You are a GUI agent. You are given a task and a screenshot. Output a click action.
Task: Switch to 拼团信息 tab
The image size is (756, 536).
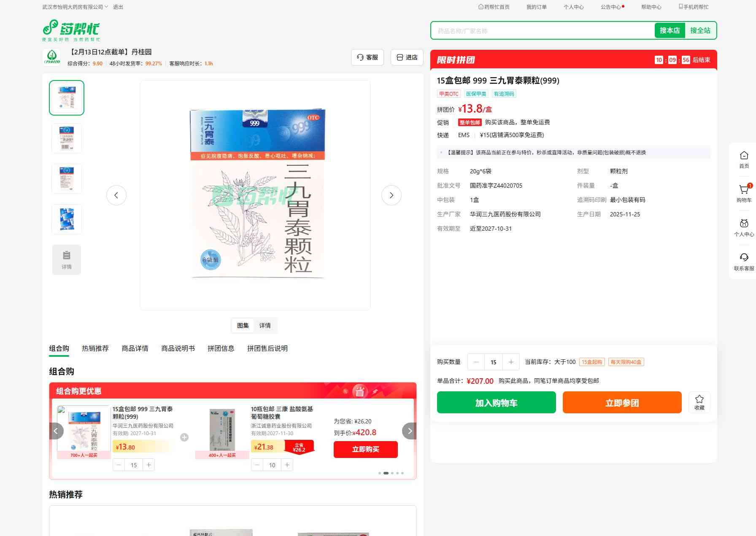(221, 348)
